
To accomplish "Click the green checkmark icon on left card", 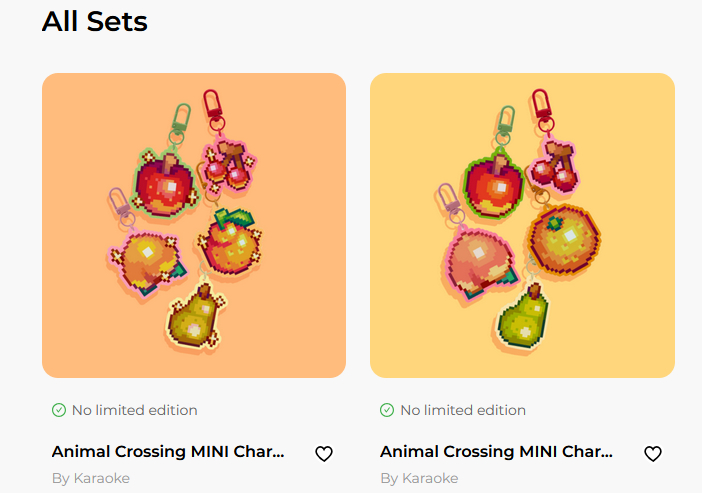I will (x=59, y=410).
